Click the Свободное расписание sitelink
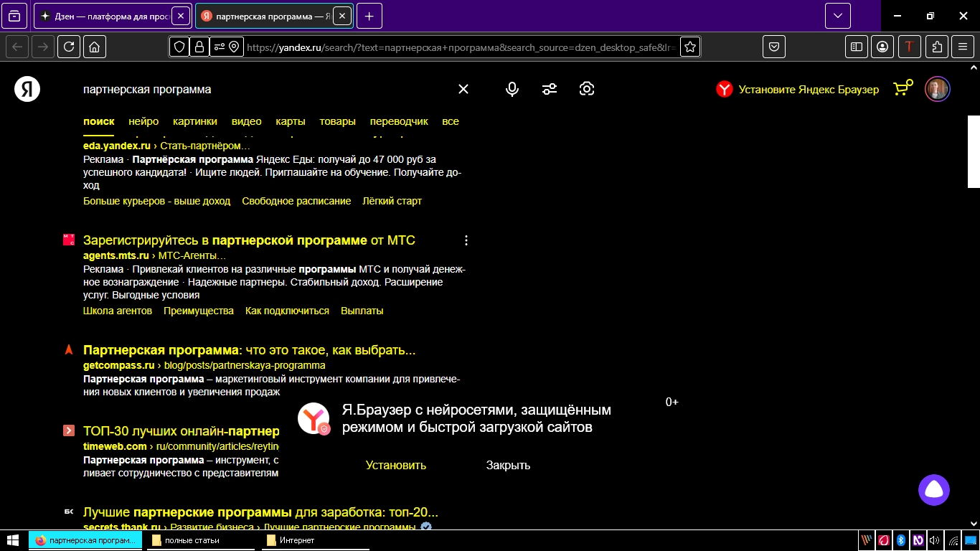Viewport: 980px width, 551px height. (x=296, y=201)
